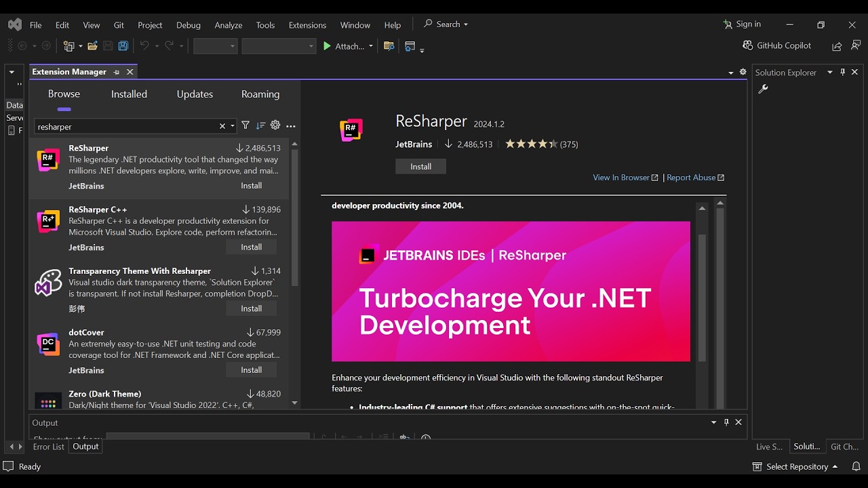The image size is (868, 488).
Task: Click in the resharper search field
Action: coord(126,126)
